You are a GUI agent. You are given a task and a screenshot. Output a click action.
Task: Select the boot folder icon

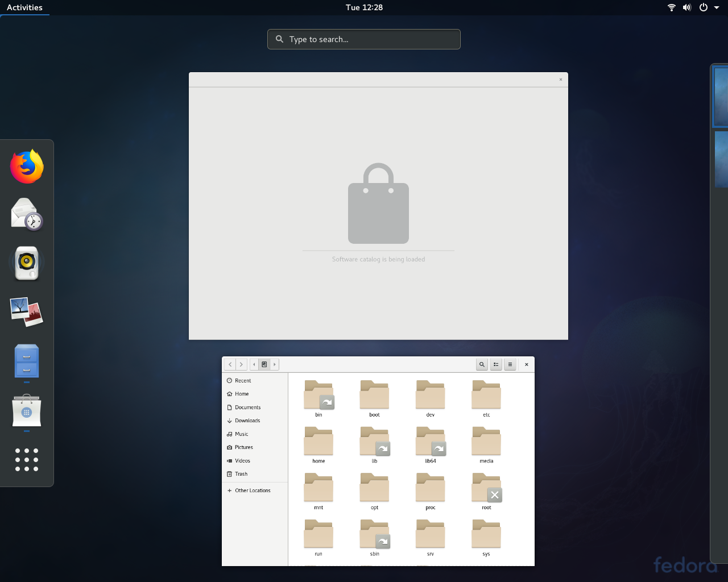pos(374,394)
